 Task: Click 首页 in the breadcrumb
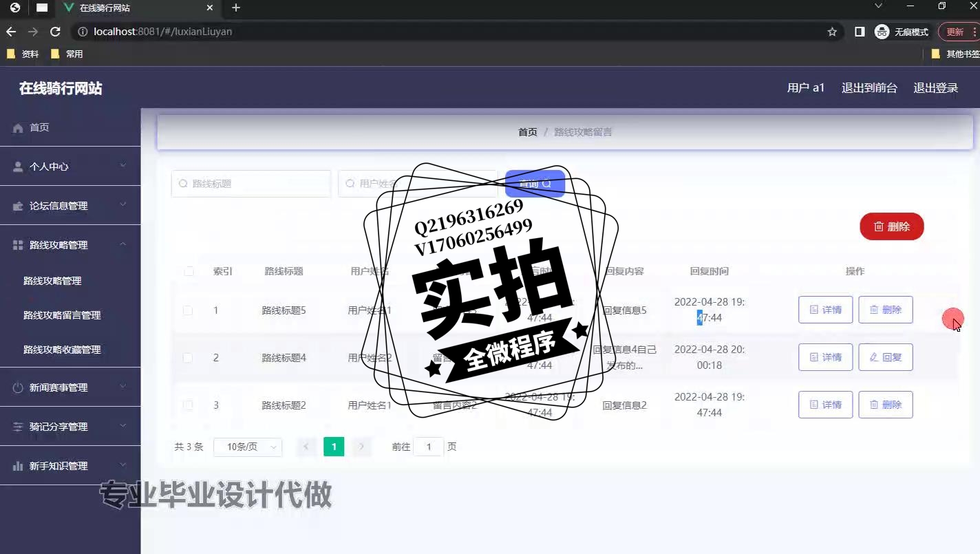(x=527, y=132)
